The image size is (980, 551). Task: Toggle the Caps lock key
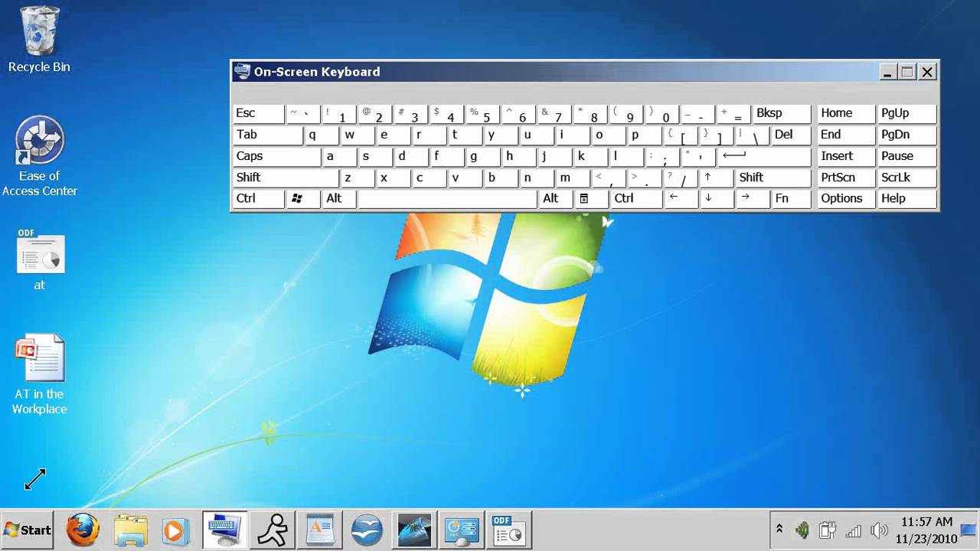pyautogui.click(x=277, y=156)
